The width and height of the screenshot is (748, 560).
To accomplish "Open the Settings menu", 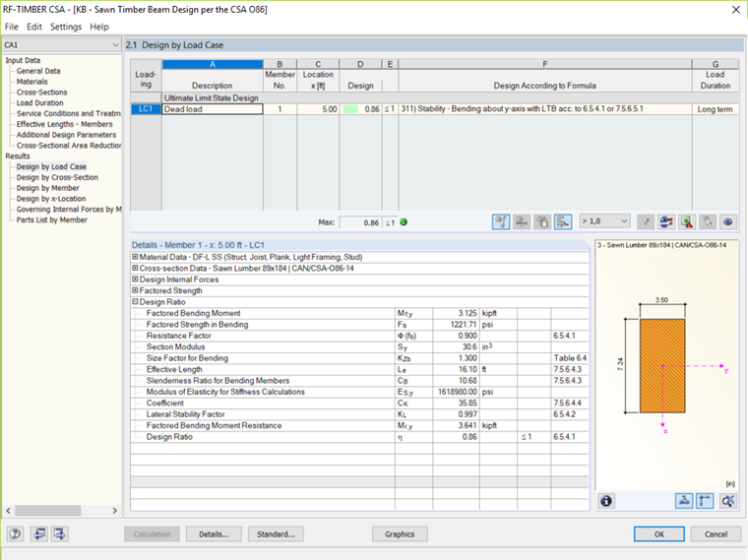I will 66,27.
